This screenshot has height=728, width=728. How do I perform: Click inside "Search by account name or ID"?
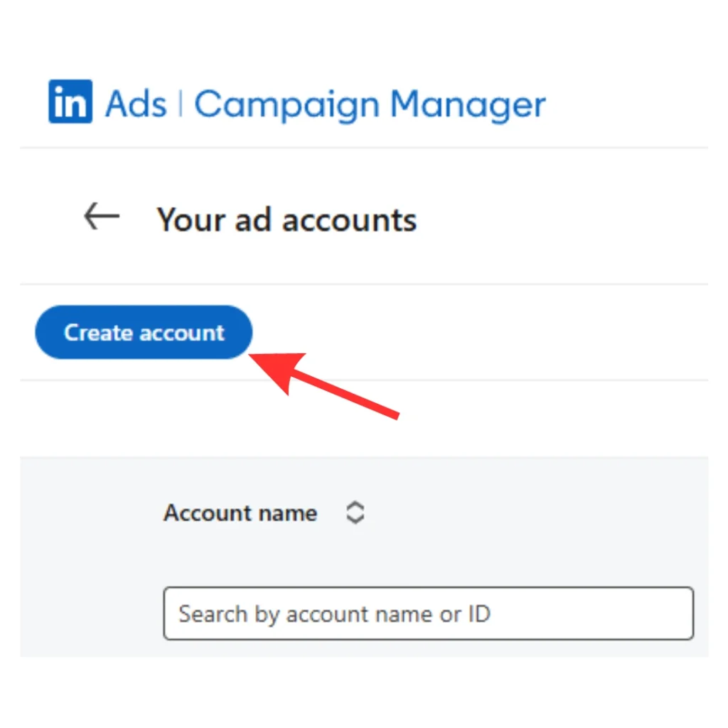pos(428,613)
